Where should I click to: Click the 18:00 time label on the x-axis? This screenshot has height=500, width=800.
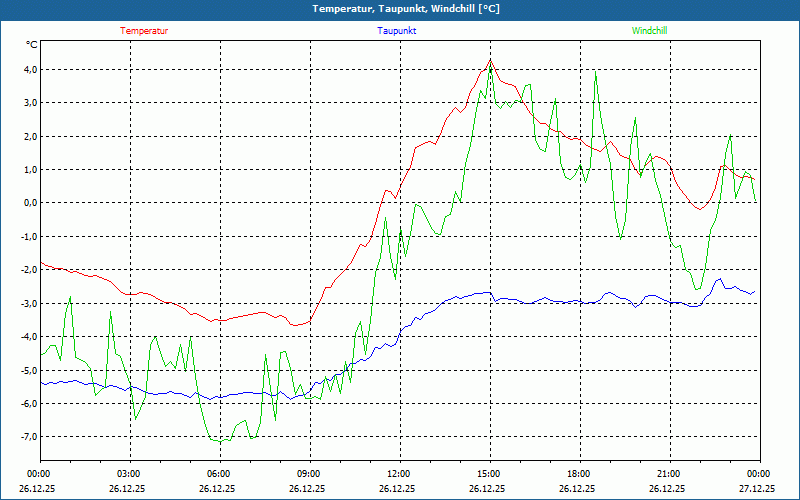[579, 474]
